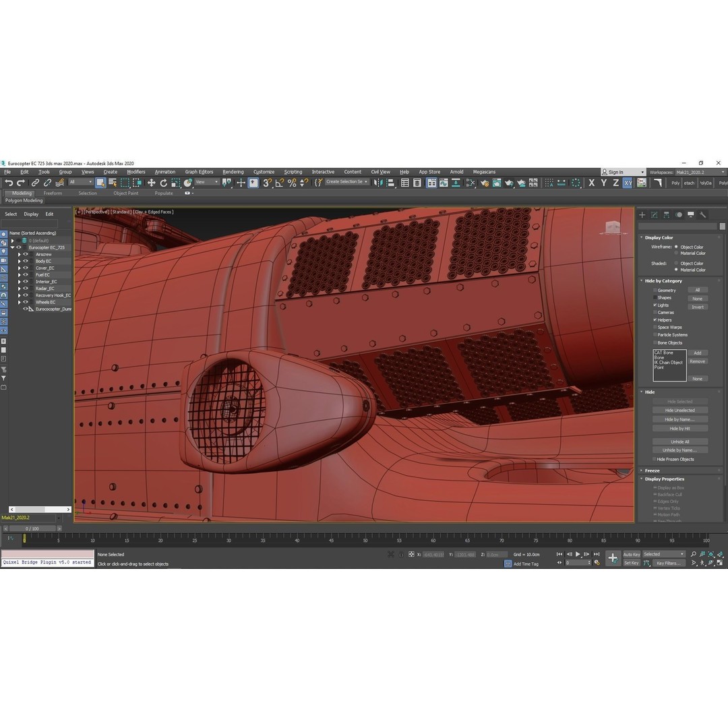Toggle the selection lock icon in status bar

coord(400,554)
